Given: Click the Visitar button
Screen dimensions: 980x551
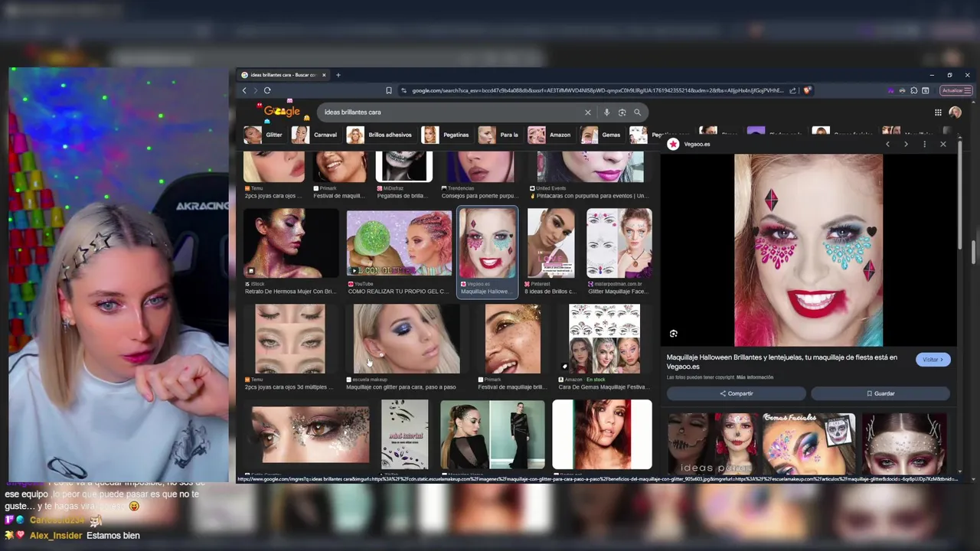Looking at the screenshot, I should pos(933,360).
